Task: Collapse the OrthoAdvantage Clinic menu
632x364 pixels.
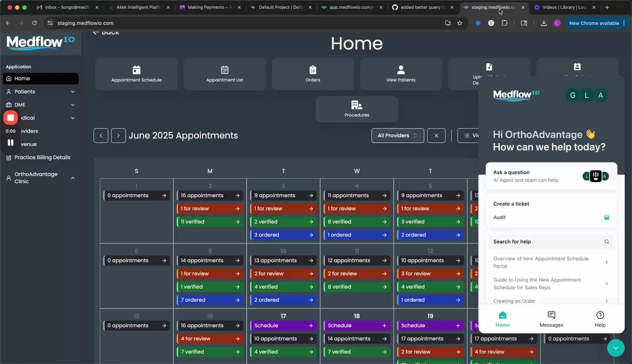Action: coord(40,178)
